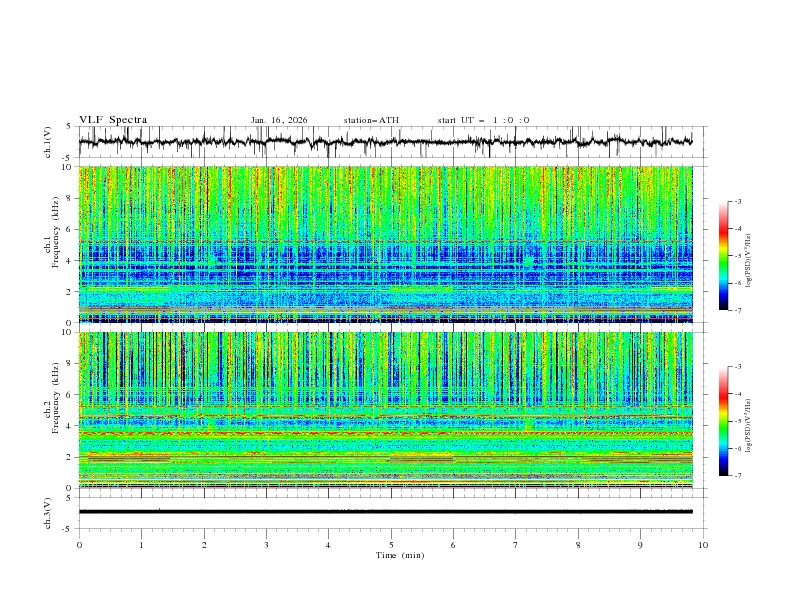Click the ch.1 "Frequency (kHz)" axis label
The image size is (792, 612).
56,232
